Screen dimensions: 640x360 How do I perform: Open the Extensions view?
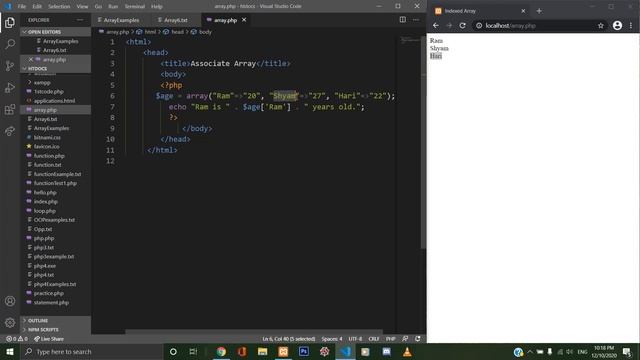coord(10,109)
